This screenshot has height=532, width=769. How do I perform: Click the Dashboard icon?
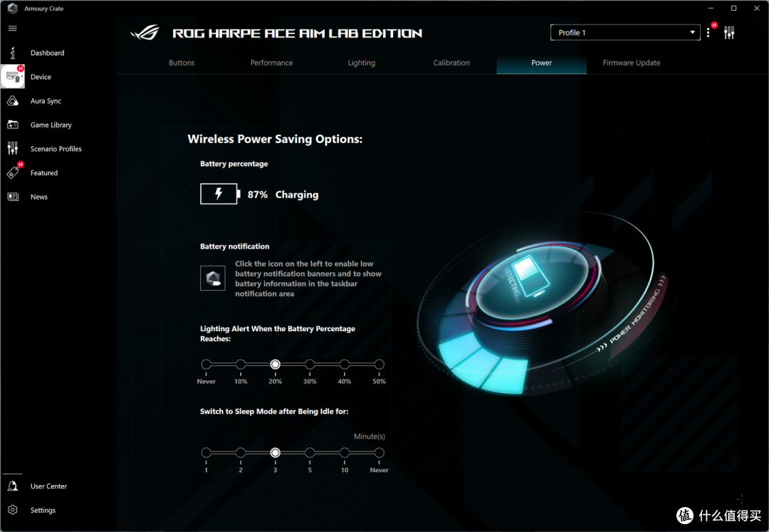tap(13, 53)
